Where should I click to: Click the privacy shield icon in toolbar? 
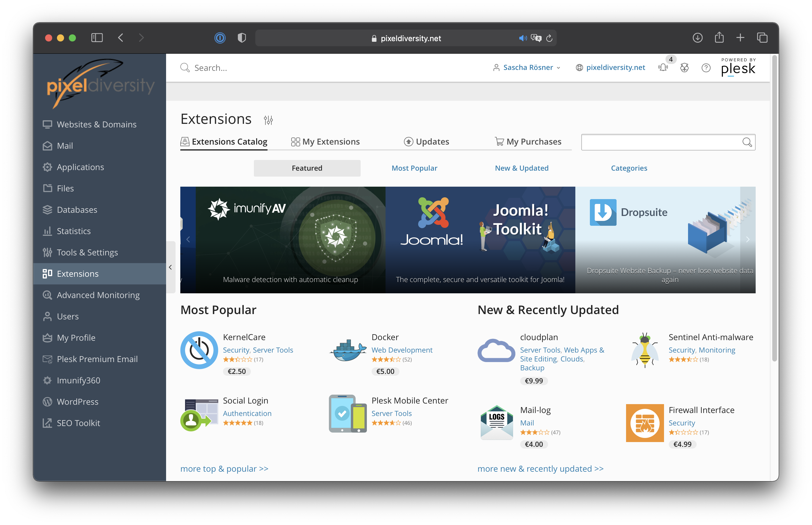(x=241, y=38)
